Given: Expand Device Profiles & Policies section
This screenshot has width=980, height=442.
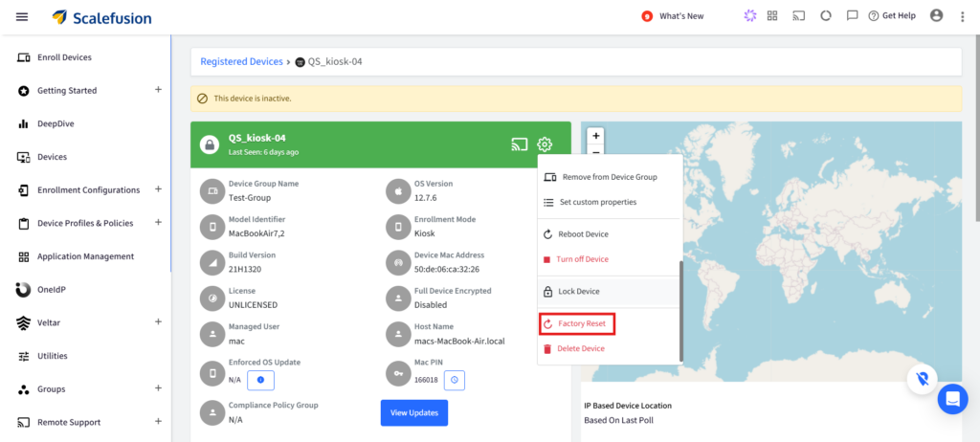Looking at the screenshot, I should (158, 223).
